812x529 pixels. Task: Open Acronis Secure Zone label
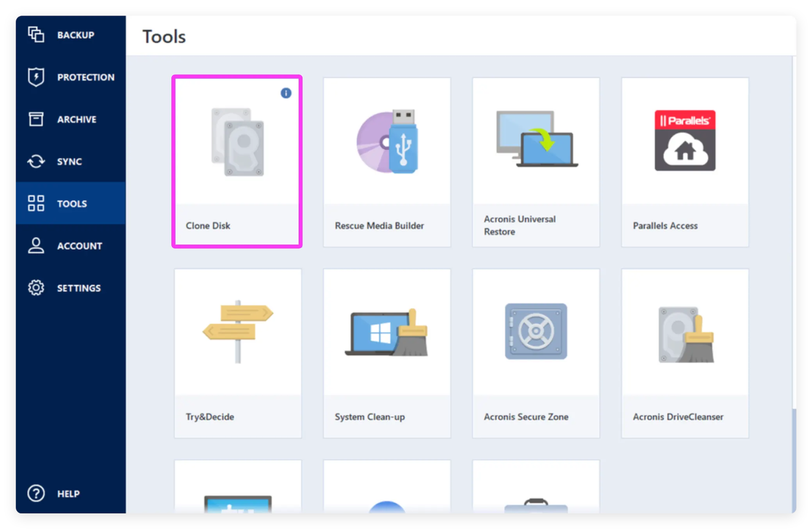tap(526, 417)
